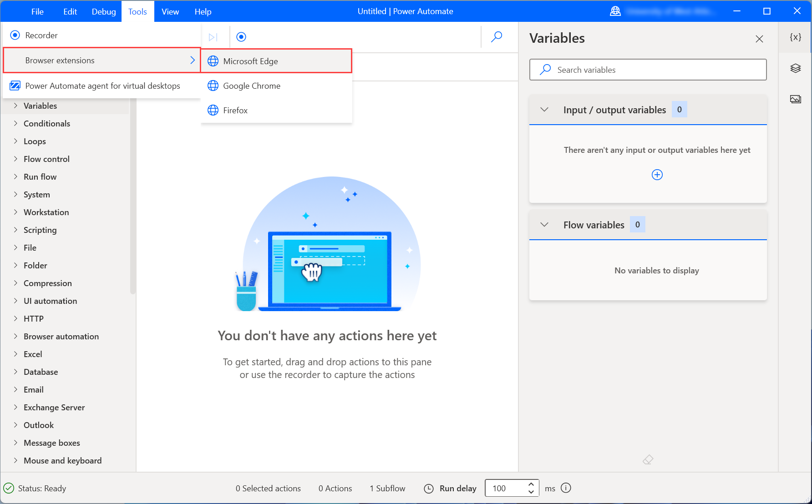Image resolution: width=812 pixels, height=504 pixels.
Task: Collapse Input / output variables section
Action: (544, 110)
